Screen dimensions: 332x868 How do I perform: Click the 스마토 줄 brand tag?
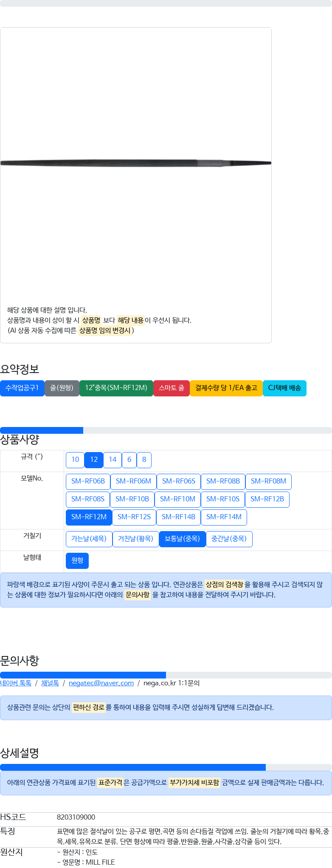click(172, 388)
